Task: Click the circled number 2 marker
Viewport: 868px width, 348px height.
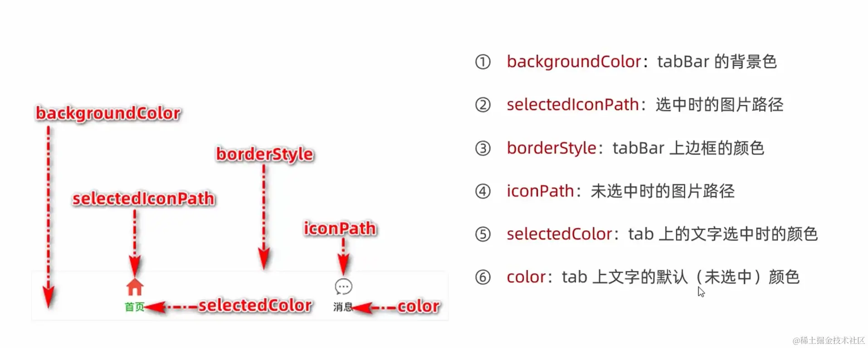Action: 483,105
